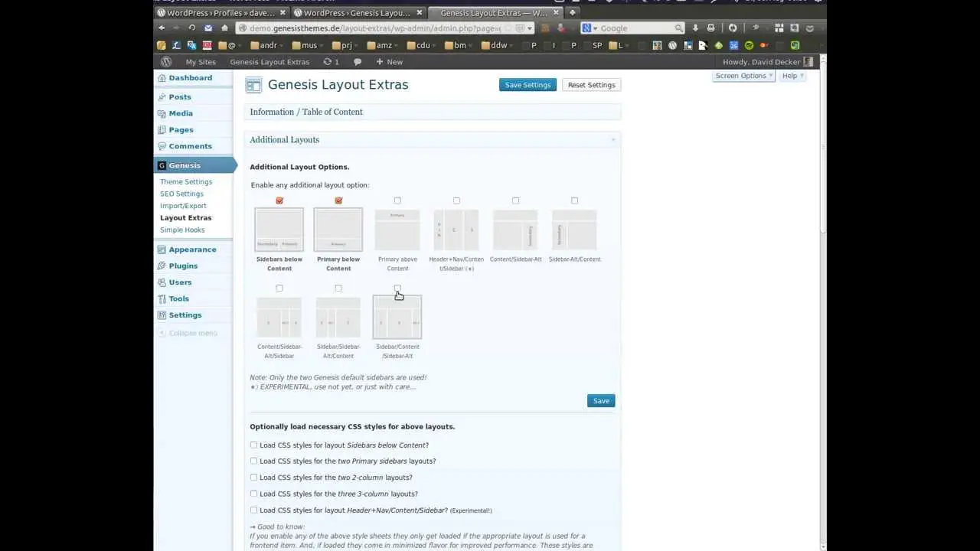Open Theme Settings submenu item

[x=186, y=182]
